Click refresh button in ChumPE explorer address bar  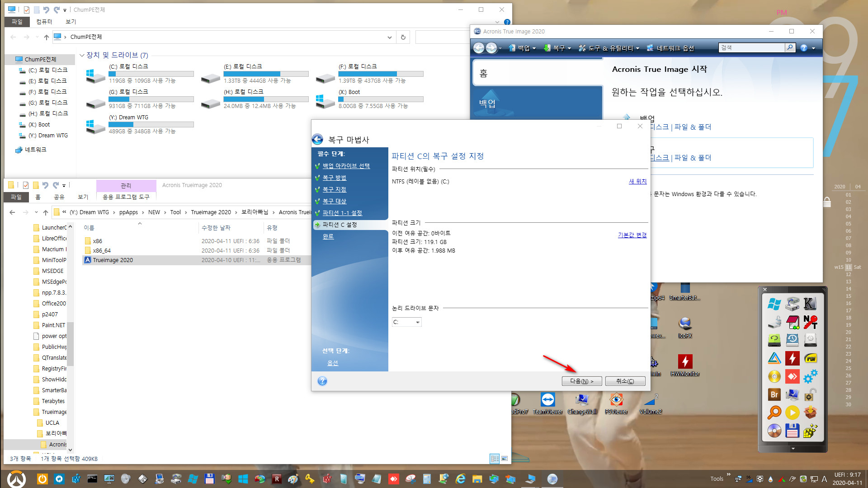(403, 37)
